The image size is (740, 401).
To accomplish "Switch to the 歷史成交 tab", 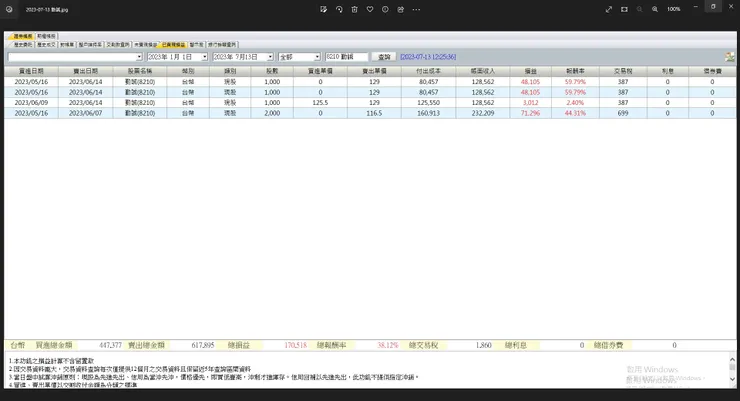I will point(46,44).
